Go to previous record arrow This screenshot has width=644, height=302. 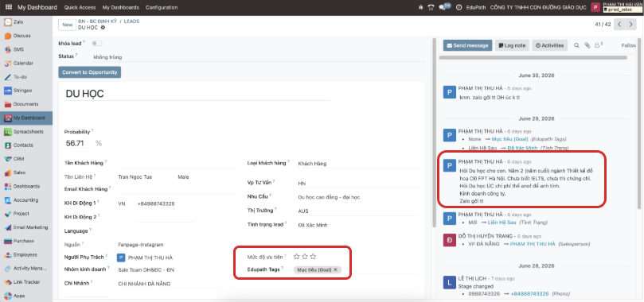coord(620,24)
